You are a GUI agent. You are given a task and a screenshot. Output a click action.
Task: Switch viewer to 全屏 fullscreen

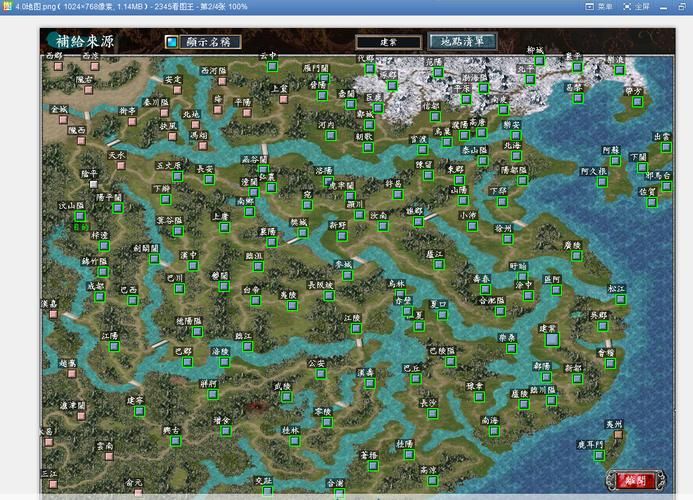pyautogui.click(x=636, y=7)
